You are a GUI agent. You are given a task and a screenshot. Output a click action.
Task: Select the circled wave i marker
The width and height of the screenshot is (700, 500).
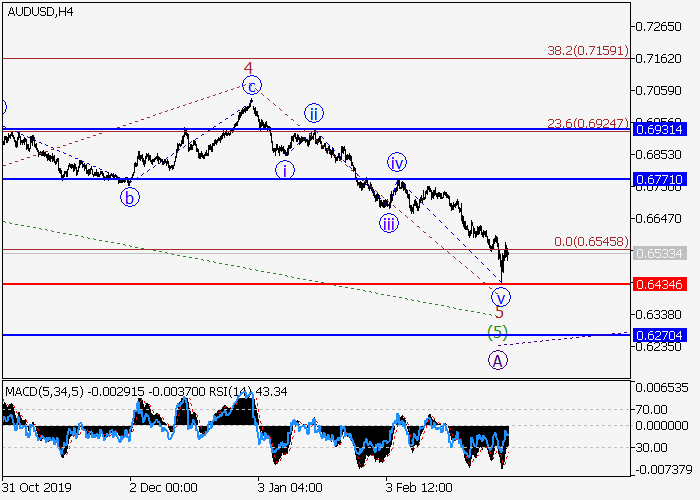click(286, 169)
